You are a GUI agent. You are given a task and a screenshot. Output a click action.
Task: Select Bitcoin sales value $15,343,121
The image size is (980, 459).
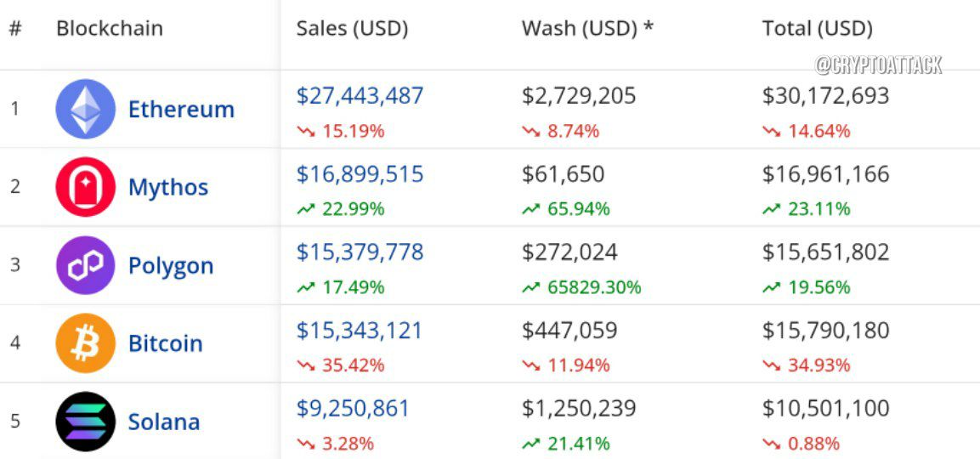pyautogui.click(x=360, y=330)
